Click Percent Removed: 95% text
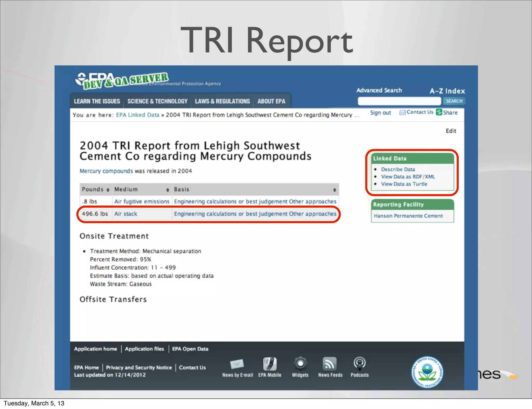Viewport: 532px width, 409px height. click(x=120, y=259)
